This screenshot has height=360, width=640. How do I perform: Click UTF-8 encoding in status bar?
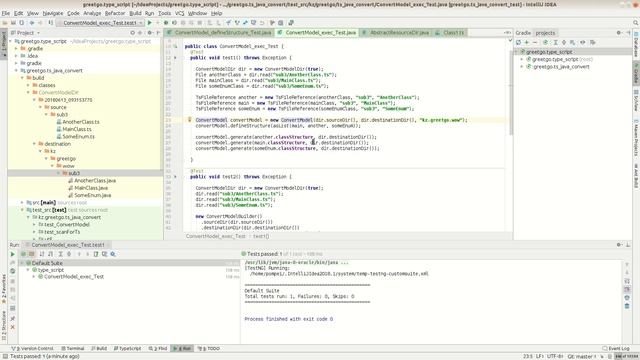click(555, 356)
